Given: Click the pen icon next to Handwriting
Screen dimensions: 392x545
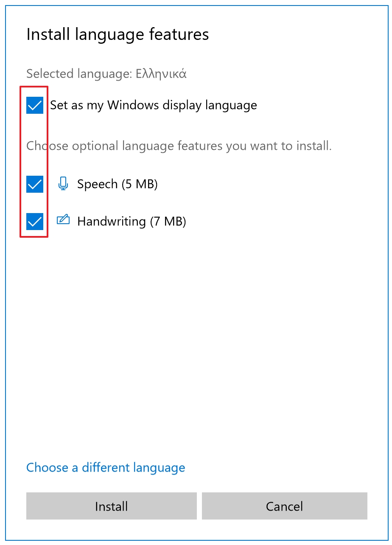Looking at the screenshot, I should pos(63,221).
